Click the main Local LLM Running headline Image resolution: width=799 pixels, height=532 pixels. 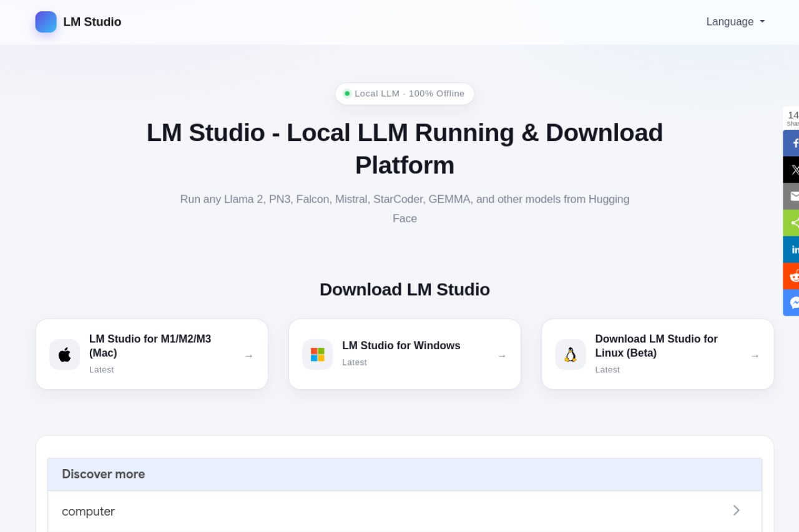pos(404,148)
